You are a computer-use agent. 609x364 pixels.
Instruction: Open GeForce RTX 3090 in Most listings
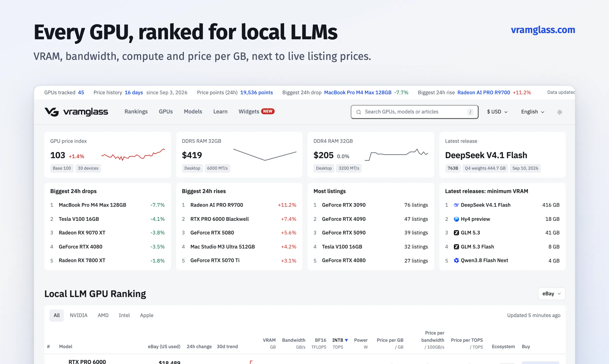tap(344, 205)
